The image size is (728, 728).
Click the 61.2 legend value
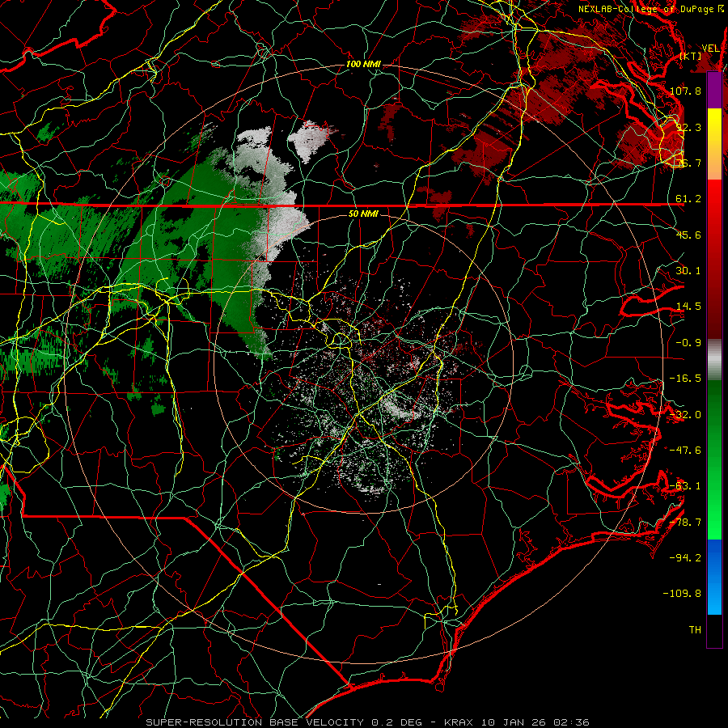pyautogui.click(x=688, y=199)
